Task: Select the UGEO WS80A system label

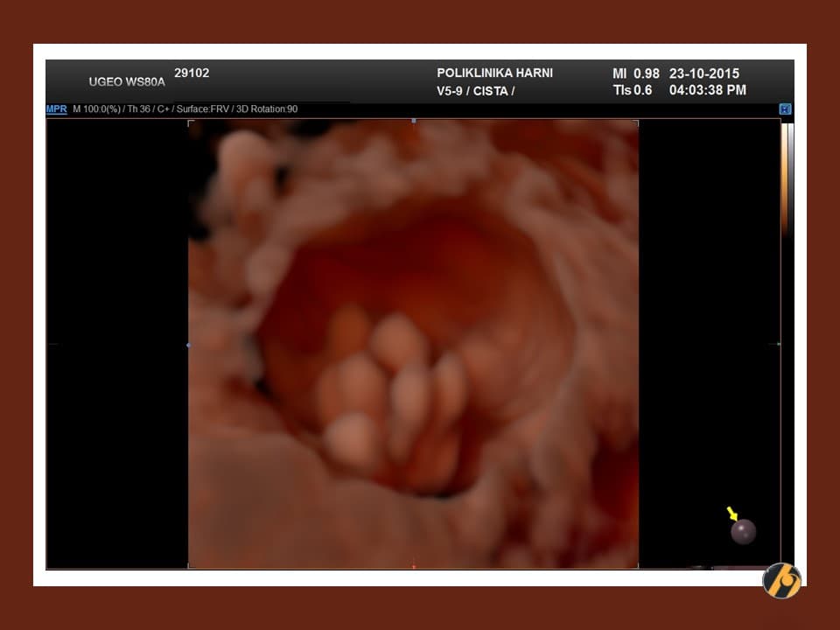Action: coord(124,82)
